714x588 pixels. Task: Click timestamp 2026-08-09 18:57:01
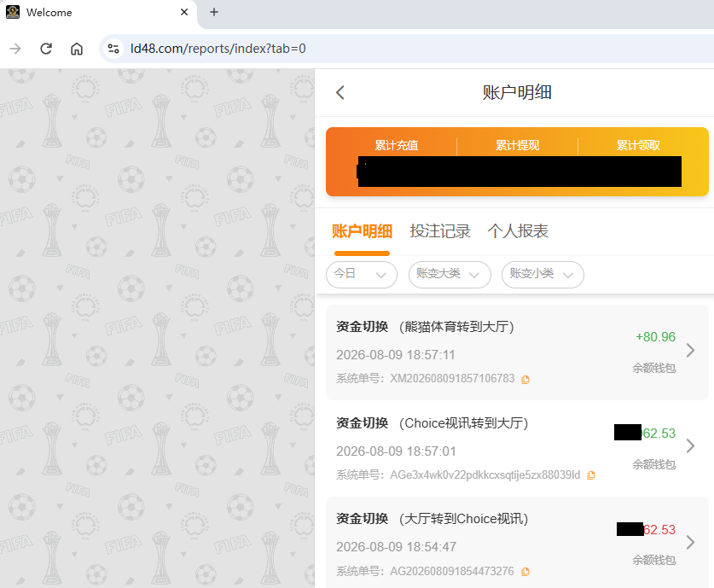coord(396,451)
